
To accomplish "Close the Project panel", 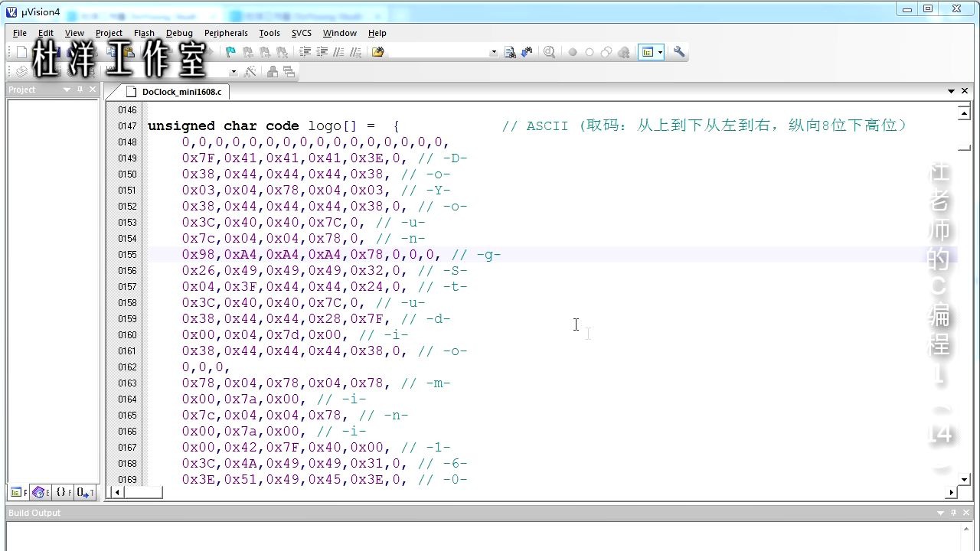I will (x=93, y=90).
